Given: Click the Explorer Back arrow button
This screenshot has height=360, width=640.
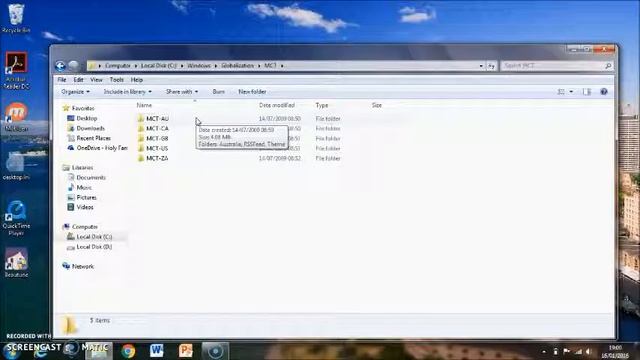Looking at the screenshot, I should 60,66.
